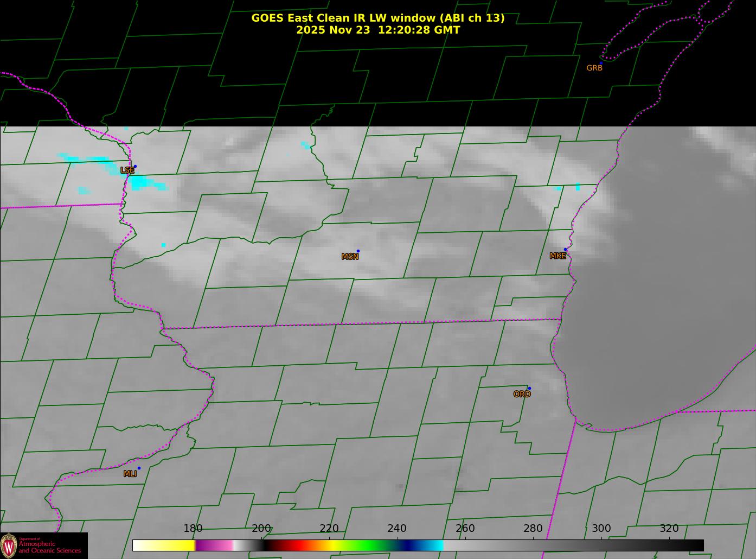Image resolution: width=756 pixels, height=559 pixels.
Task: Click the blue MSN station marker dot
Action: [358, 251]
